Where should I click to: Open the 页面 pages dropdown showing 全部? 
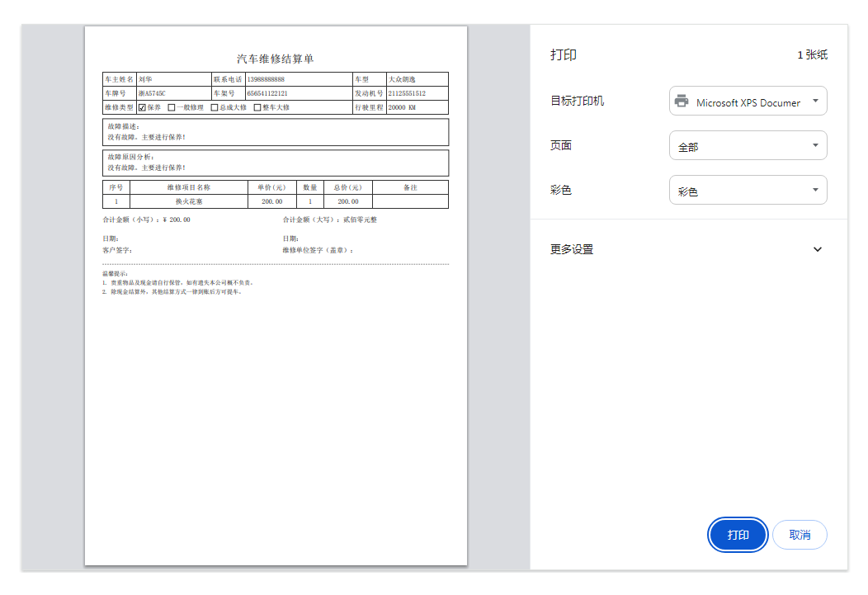pyautogui.click(x=748, y=145)
